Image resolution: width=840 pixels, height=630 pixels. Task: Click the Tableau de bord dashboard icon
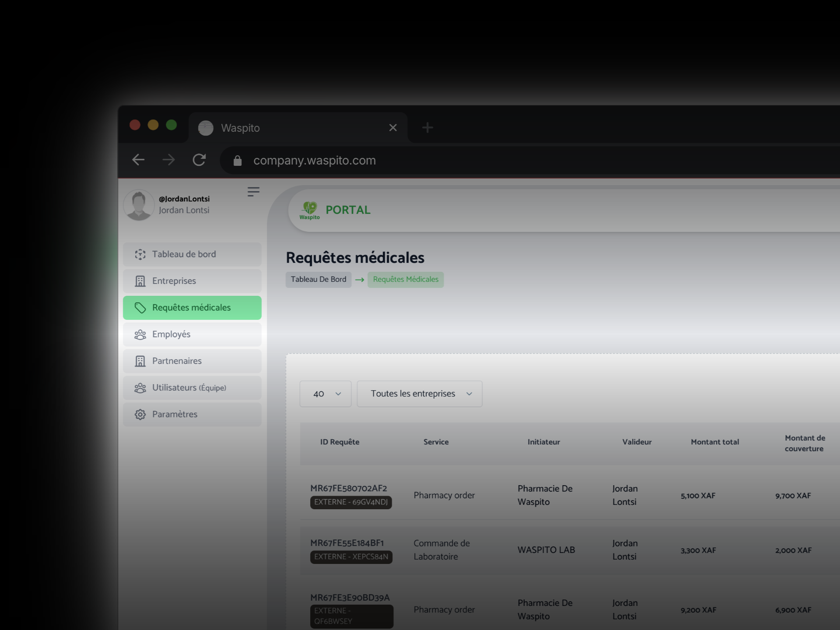coord(140,255)
